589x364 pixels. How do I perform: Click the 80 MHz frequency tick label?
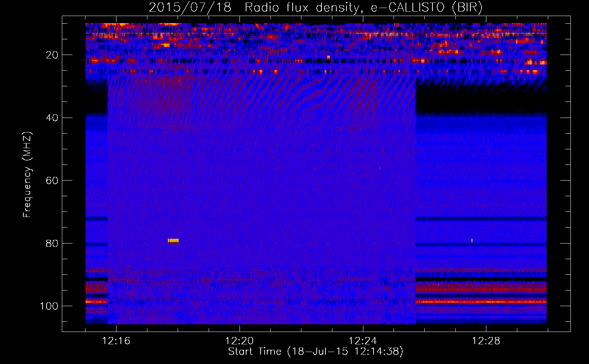(x=52, y=244)
